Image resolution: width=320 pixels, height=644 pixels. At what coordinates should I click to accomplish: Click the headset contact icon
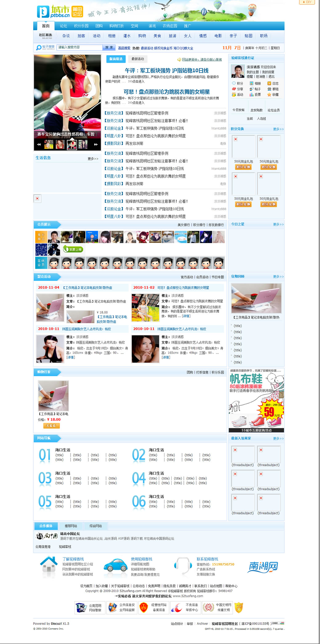(x=183, y=566)
